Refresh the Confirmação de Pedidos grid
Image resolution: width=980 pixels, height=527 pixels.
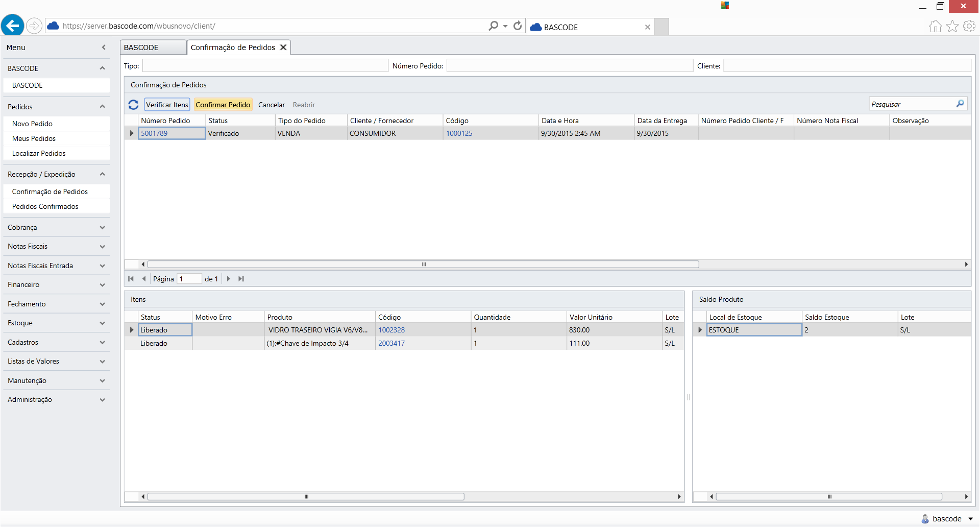point(133,105)
